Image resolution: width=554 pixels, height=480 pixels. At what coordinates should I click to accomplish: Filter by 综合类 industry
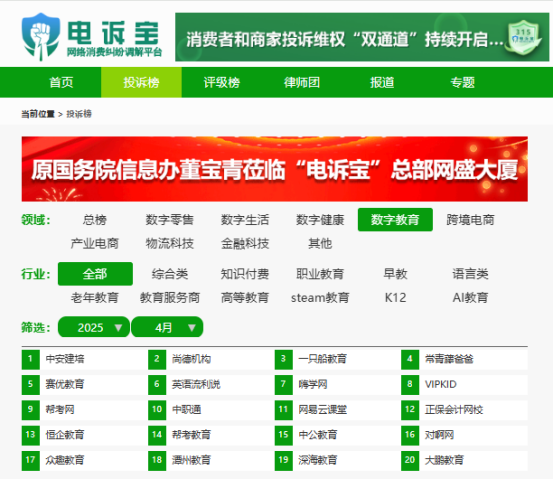[170, 274]
